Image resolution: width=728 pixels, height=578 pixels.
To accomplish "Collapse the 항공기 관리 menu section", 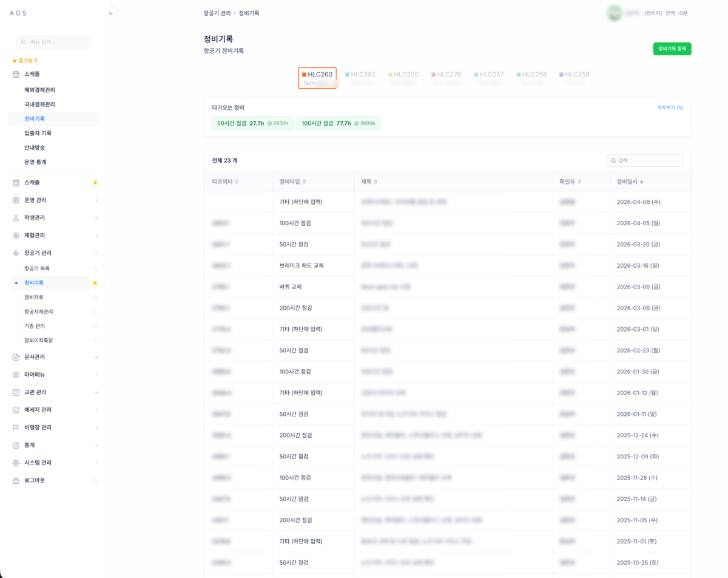I will click(96, 253).
